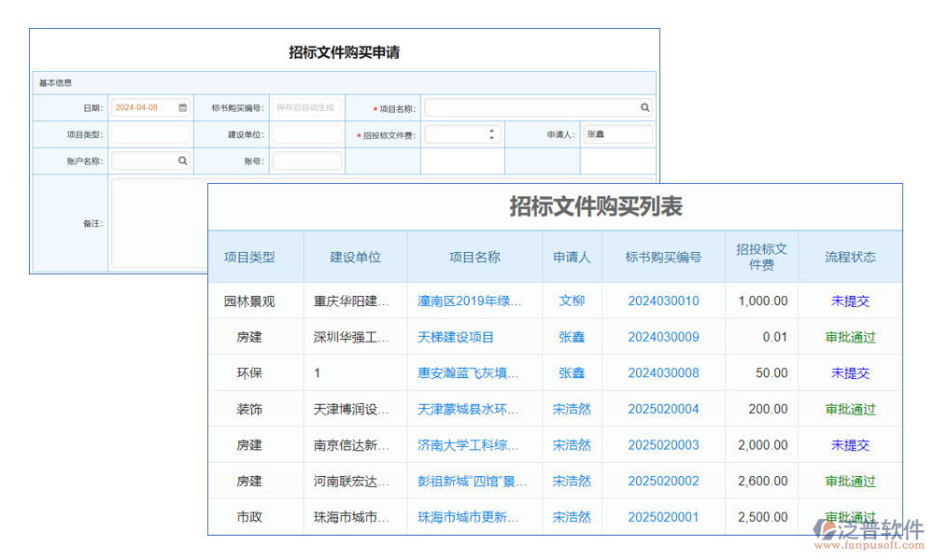Click purchase number 2025020001 link
934x560 pixels.
click(663, 517)
